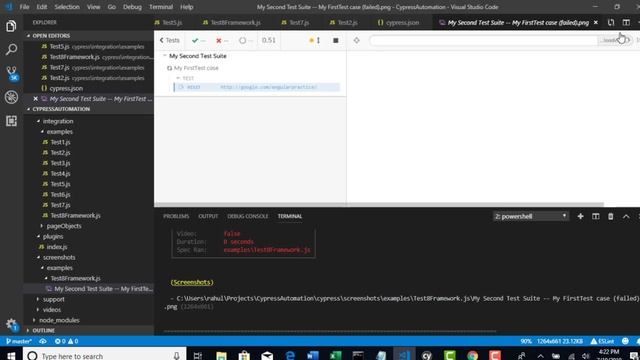Launch Microsoft Edge from taskbar
The width and height of the screenshot is (640, 360).
(290, 356)
